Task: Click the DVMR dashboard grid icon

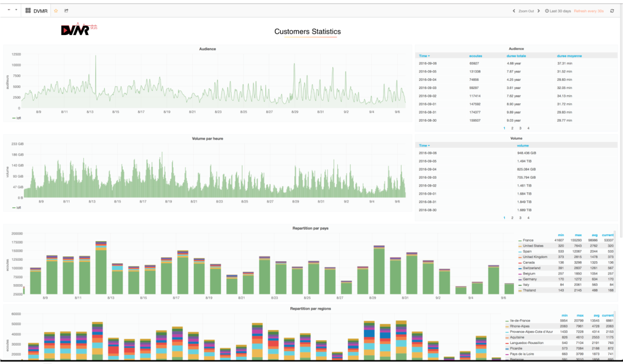Action: (x=28, y=11)
